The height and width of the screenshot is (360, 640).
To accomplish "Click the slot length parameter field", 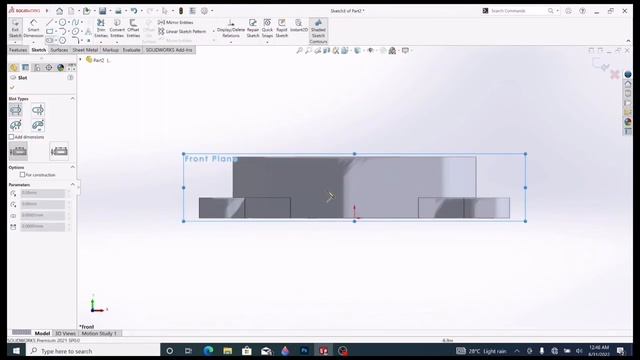I will [x=43, y=227].
